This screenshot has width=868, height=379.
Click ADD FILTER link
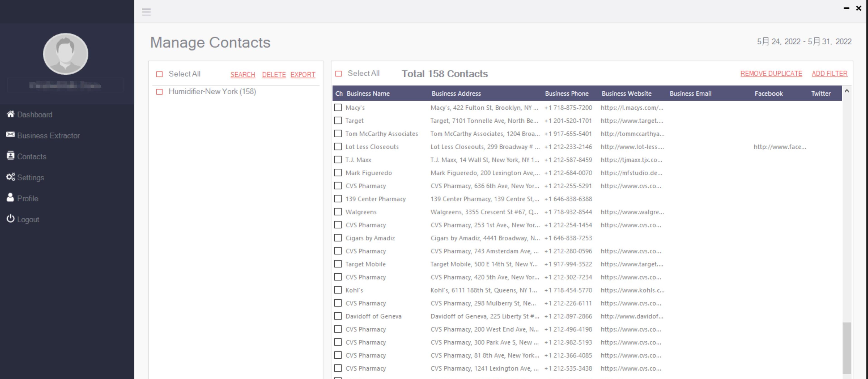[x=829, y=73]
